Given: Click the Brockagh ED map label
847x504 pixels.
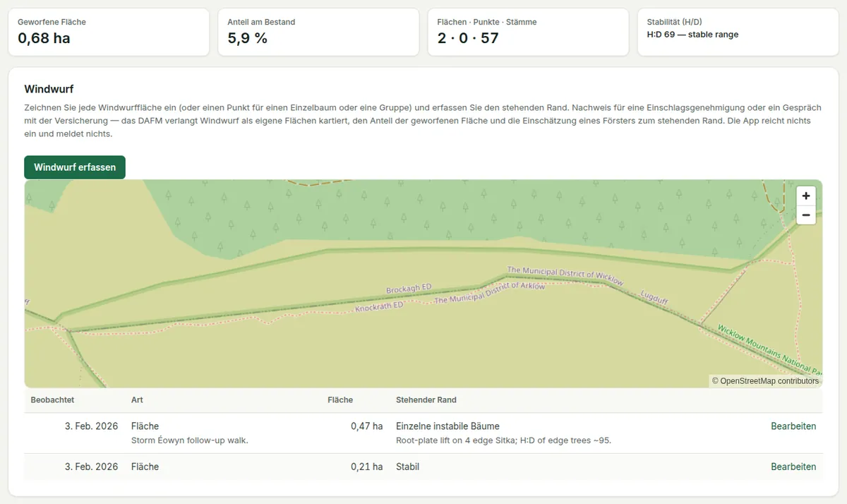Looking at the screenshot, I should click(409, 289).
